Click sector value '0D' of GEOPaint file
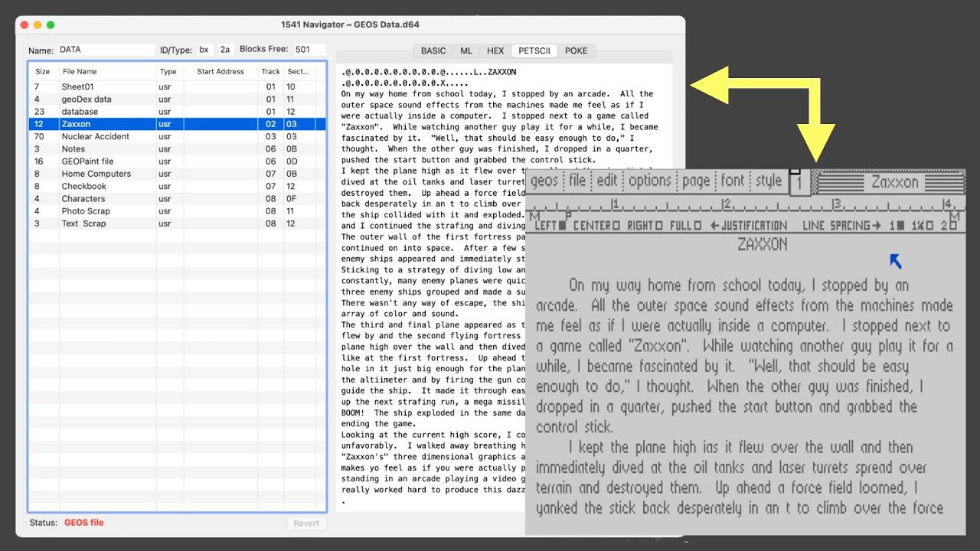 click(x=290, y=161)
